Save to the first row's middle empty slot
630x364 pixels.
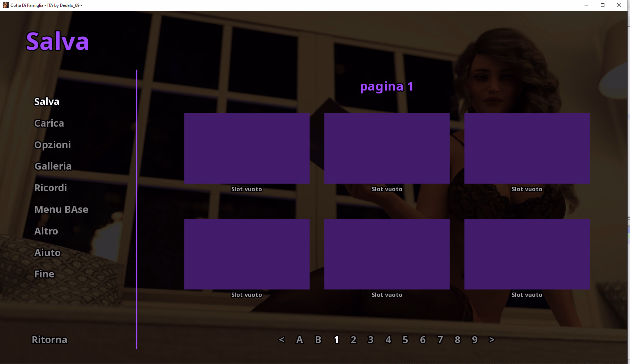click(x=387, y=153)
